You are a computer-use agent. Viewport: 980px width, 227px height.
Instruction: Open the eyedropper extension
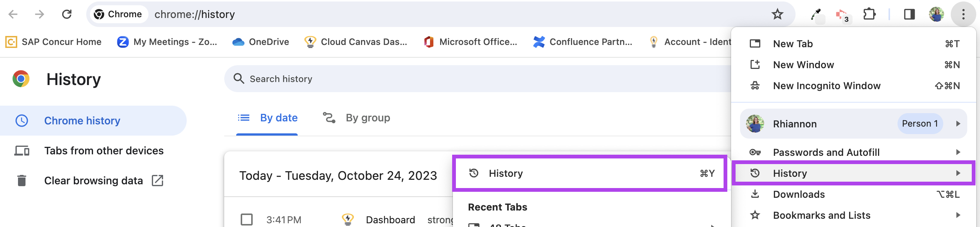click(x=816, y=15)
